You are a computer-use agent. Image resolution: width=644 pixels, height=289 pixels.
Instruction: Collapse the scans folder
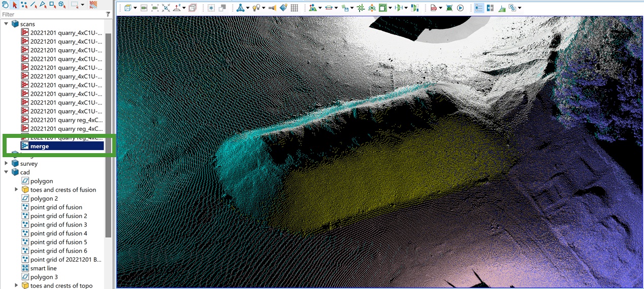(x=6, y=24)
